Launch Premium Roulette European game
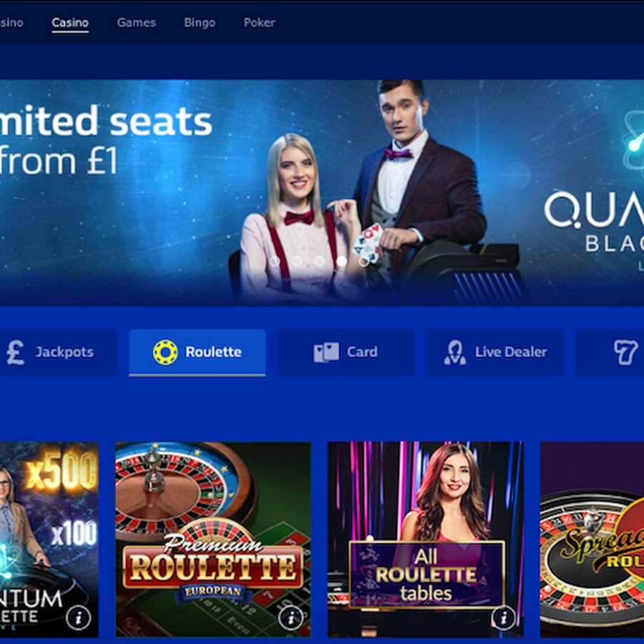The height and width of the screenshot is (644, 644). click(x=213, y=540)
